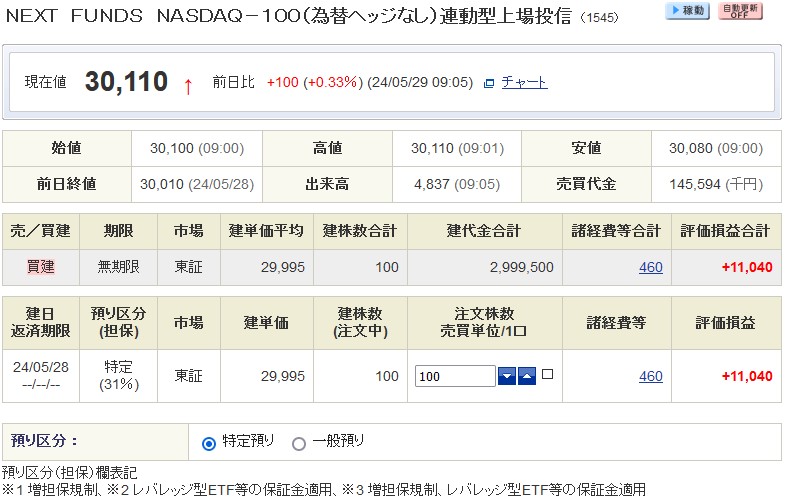
Task: Click 評価損益 +11,040 in the 24/05/28 row
Action: pyautogui.click(x=747, y=376)
